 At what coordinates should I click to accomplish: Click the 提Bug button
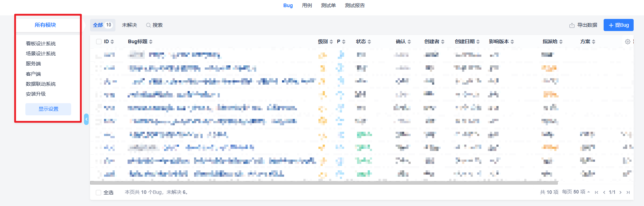[619, 25]
